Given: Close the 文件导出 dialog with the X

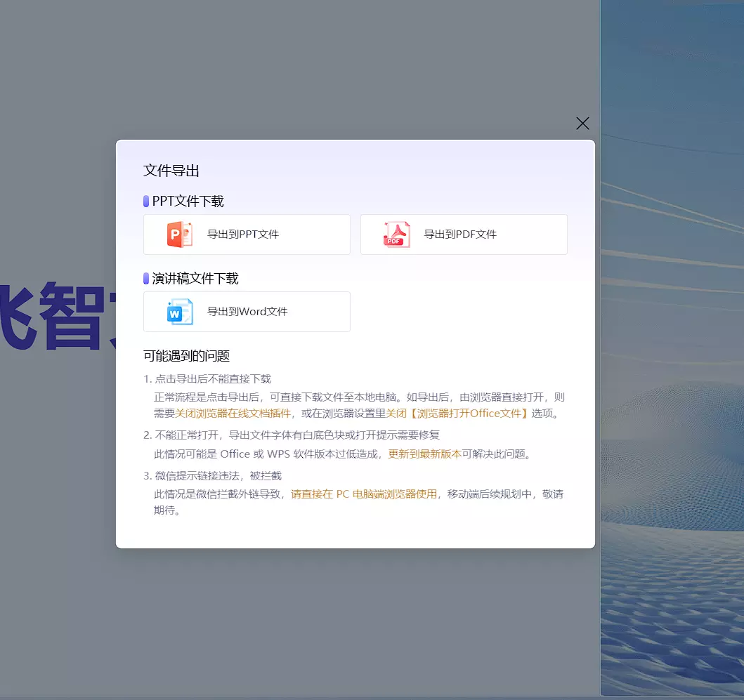Looking at the screenshot, I should pyautogui.click(x=582, y=124).
